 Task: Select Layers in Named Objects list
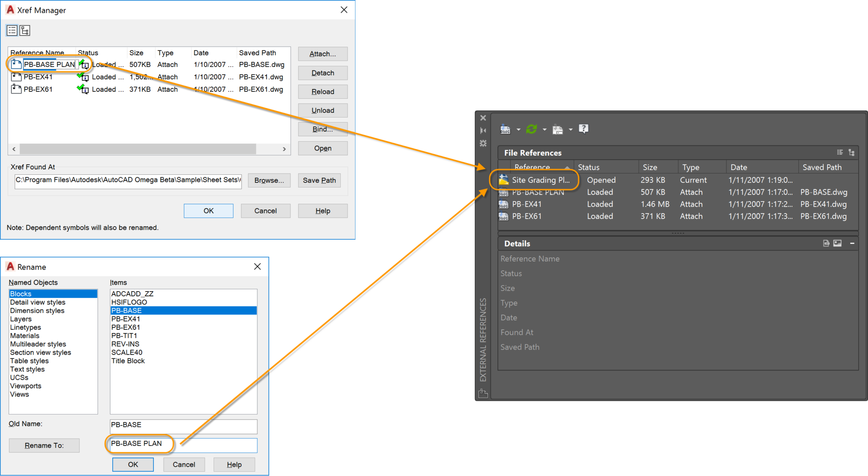[21, 319]
